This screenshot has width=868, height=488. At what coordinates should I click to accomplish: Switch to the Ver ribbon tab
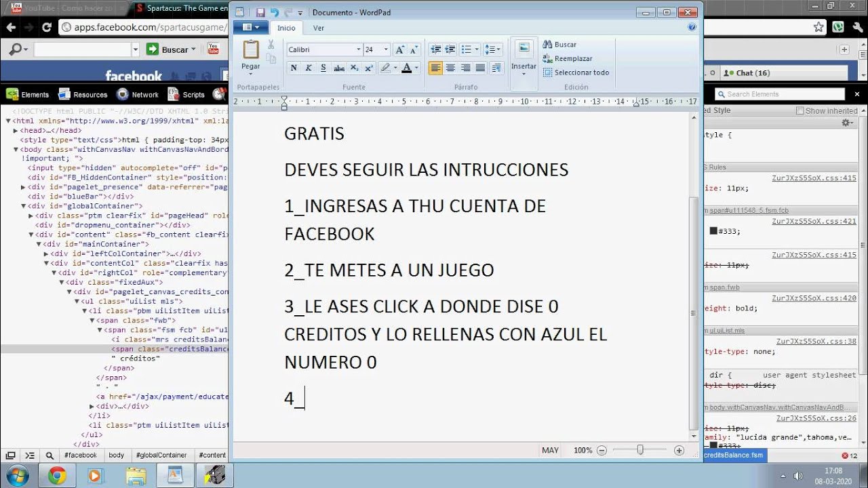pos(319,28)
